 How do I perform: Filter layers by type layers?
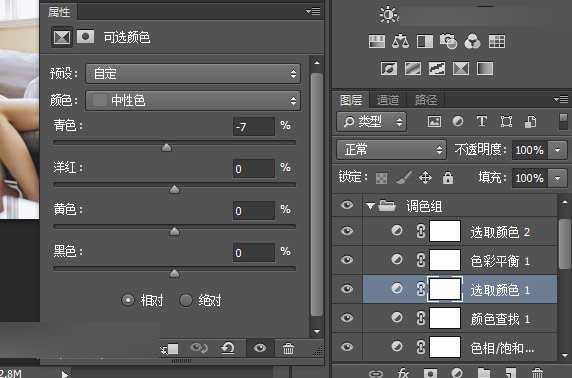point(482,121)
